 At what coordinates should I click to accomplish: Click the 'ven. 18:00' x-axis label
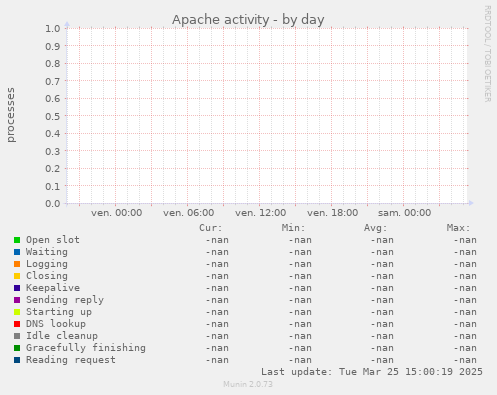click(x=332, y=213)
